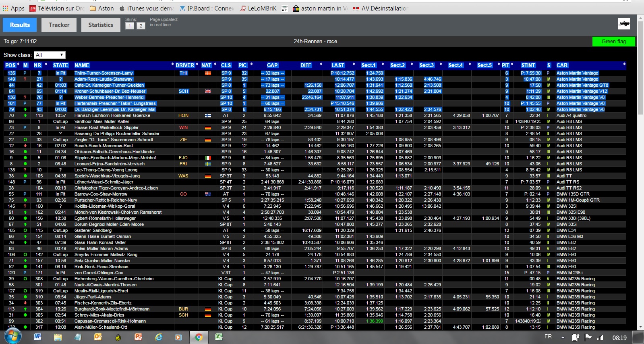Select row Leonard-Frijns-Sandström-Vervisch
Image resolution: width=644 pixels, height=344 pixels.
pyautogui.click(x=315, y=164)
